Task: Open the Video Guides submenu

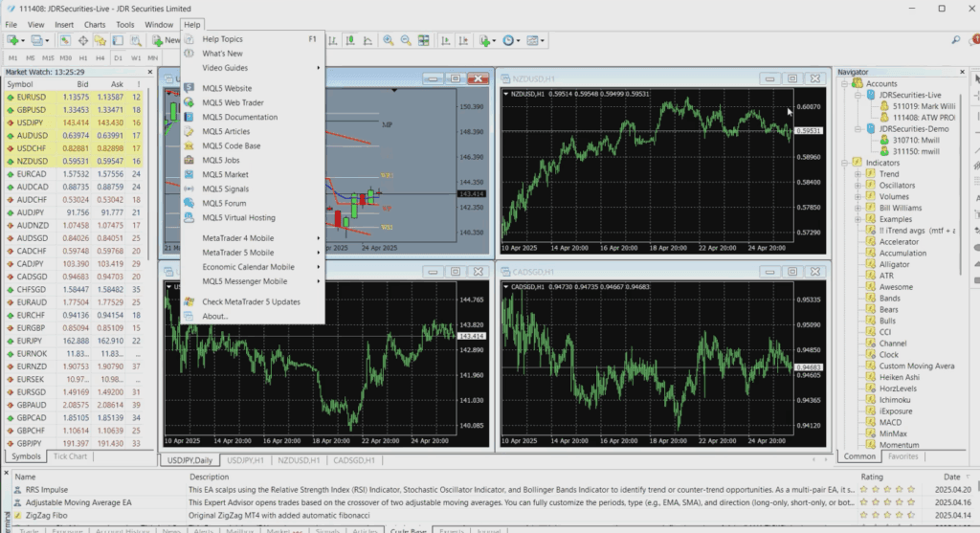Action: pyautogui.click(x=253, y=68)
